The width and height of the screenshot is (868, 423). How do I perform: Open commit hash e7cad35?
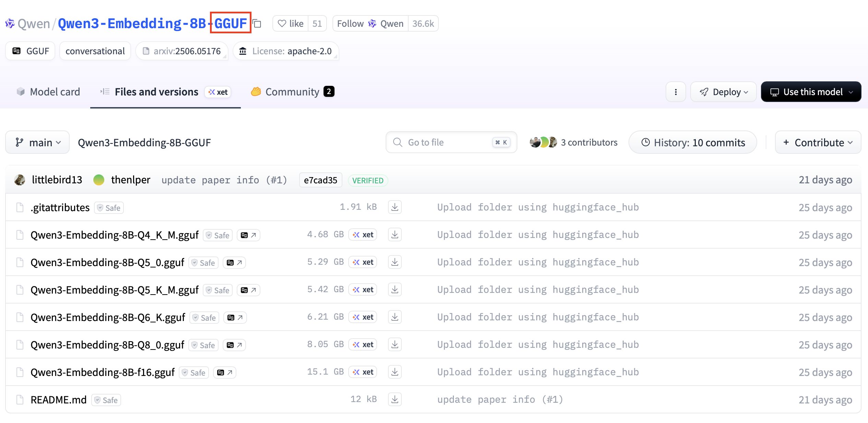pos(320,180)
